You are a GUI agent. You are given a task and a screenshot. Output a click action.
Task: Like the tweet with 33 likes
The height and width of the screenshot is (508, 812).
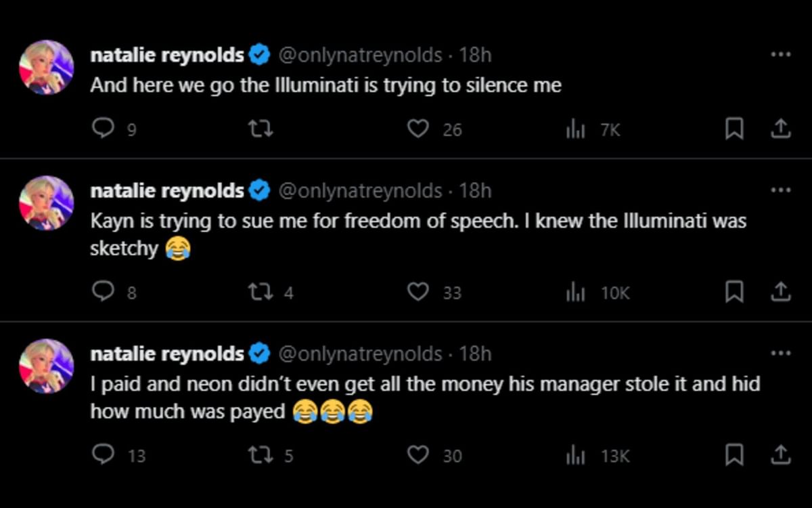(418, 291)
